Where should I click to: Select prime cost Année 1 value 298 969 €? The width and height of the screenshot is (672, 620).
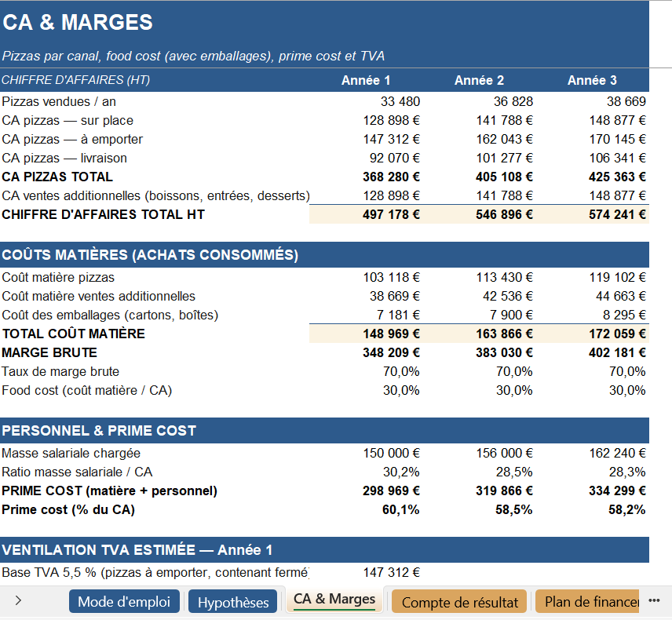coord(391,491)
